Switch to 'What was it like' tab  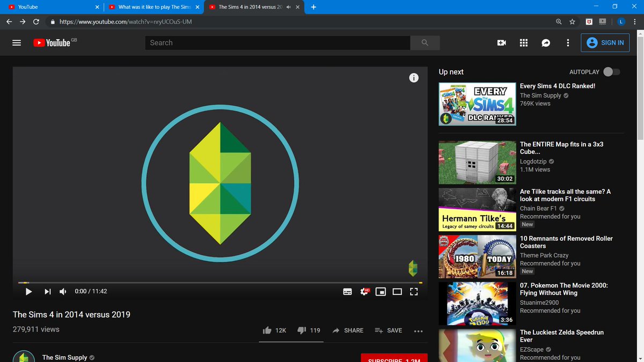point(153,7)
